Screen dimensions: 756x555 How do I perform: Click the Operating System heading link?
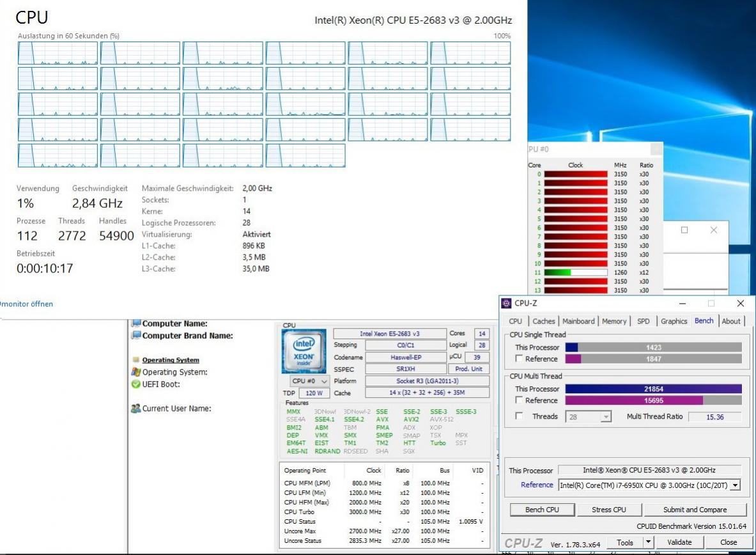171,360
